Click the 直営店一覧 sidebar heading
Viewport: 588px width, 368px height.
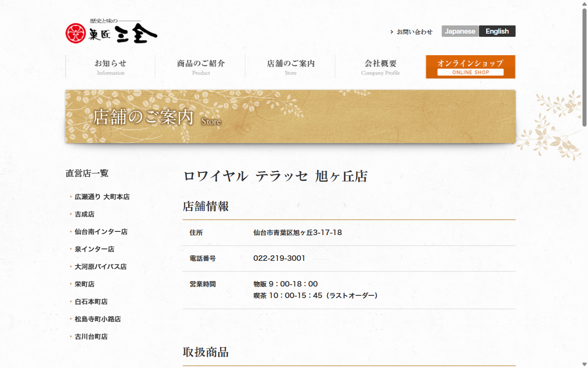(87, 173)
